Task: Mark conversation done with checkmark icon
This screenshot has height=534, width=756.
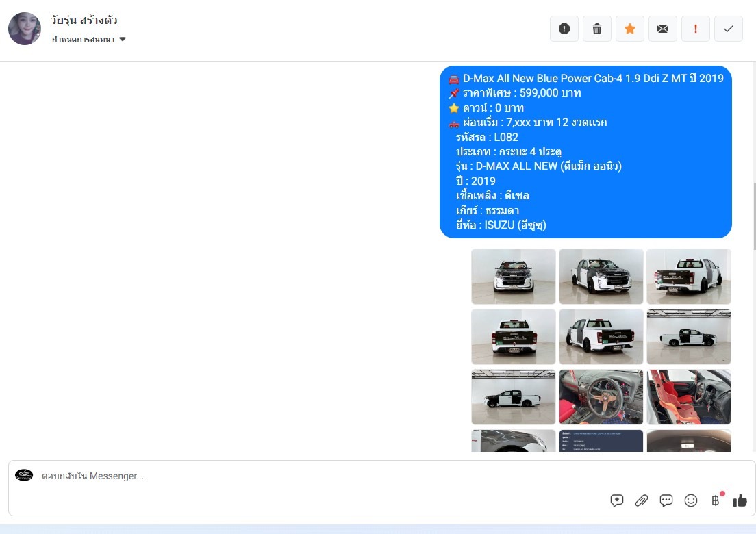Action: click(x=729, y=29)
